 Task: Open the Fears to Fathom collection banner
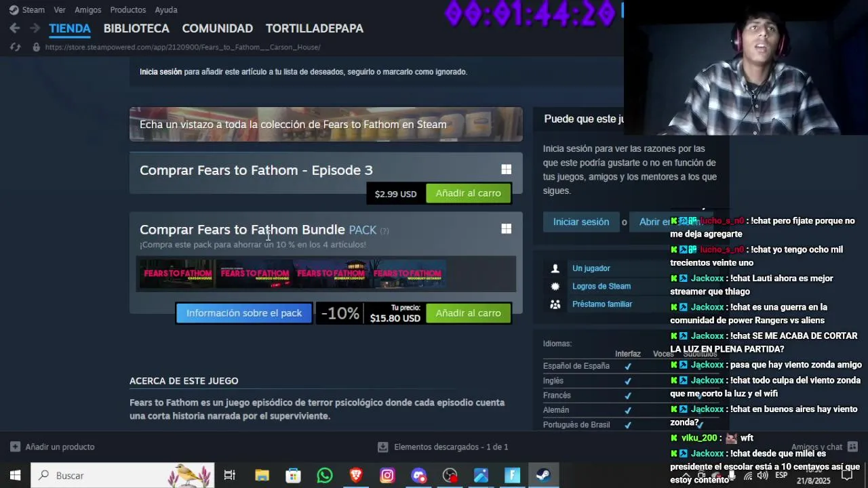[326, 124]
